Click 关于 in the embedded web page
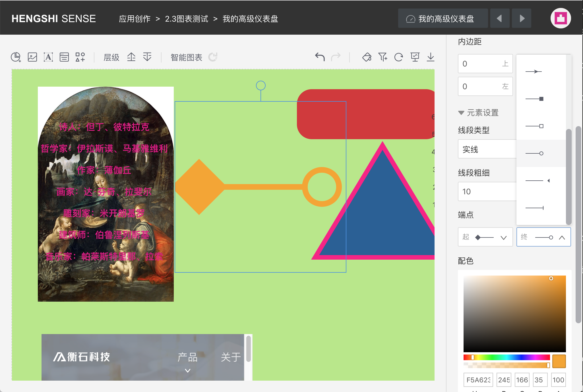This screenshot has height=392, width=583. click(231, 357)
